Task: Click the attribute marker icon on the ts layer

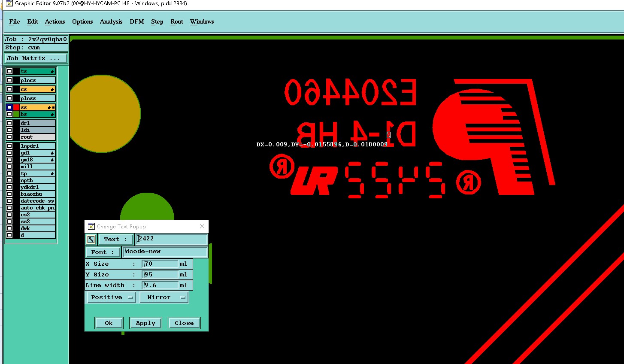Action: click(52, 71)
